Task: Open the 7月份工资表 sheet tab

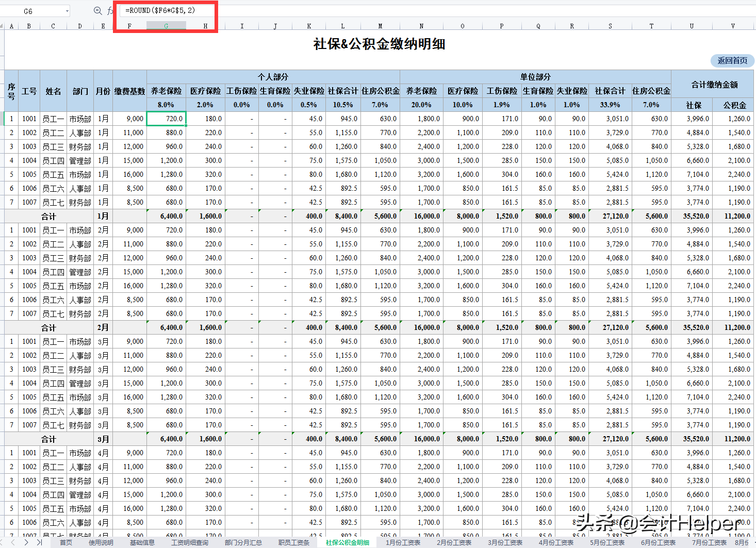Action: (710, 542)
